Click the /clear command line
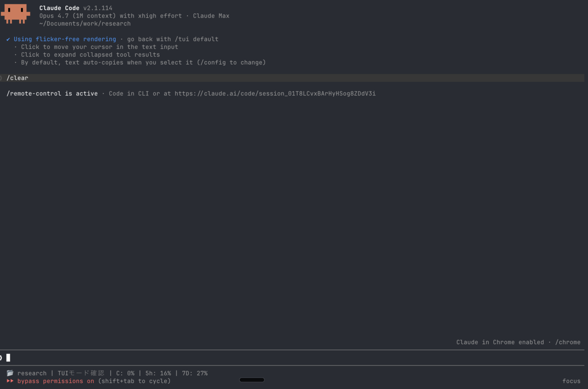The width and height of the screenshot is (588, 389). coord(292,78)
